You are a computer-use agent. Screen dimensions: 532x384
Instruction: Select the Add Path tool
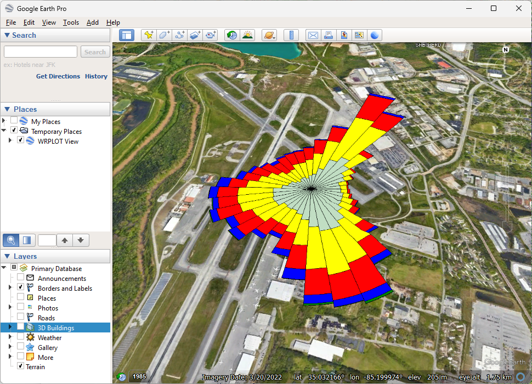pos(179,35)
